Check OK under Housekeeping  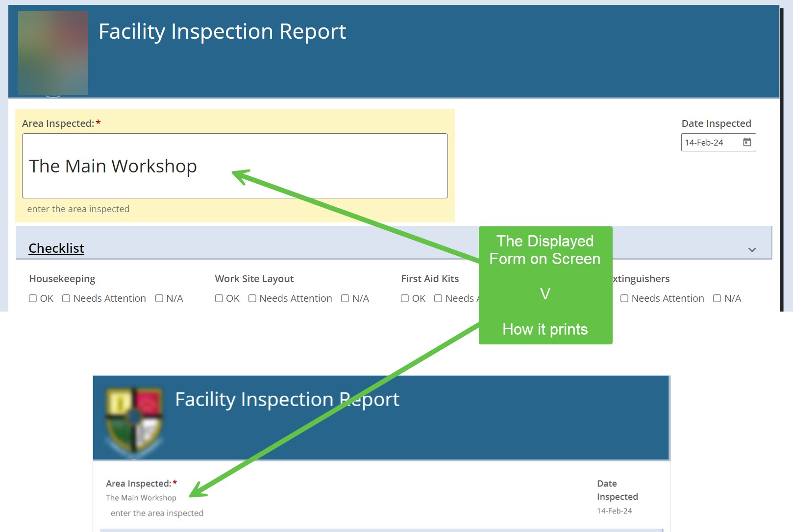click(x=33, y=298)
